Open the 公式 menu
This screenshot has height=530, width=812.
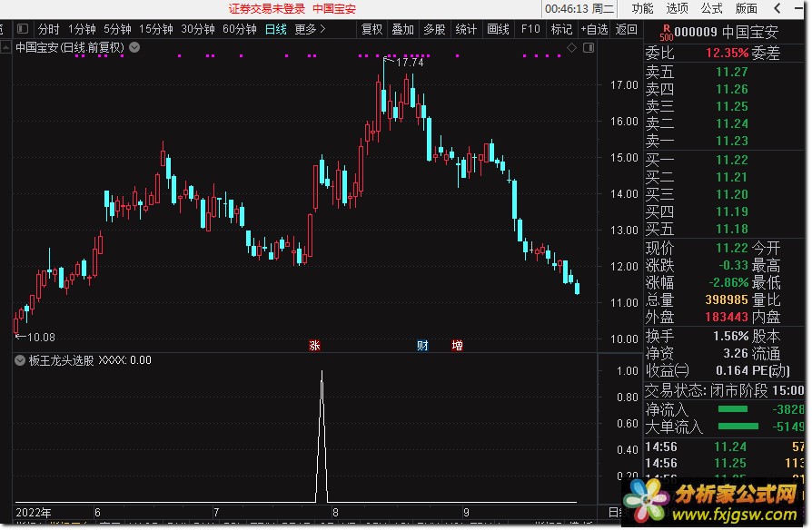[711, 8]
